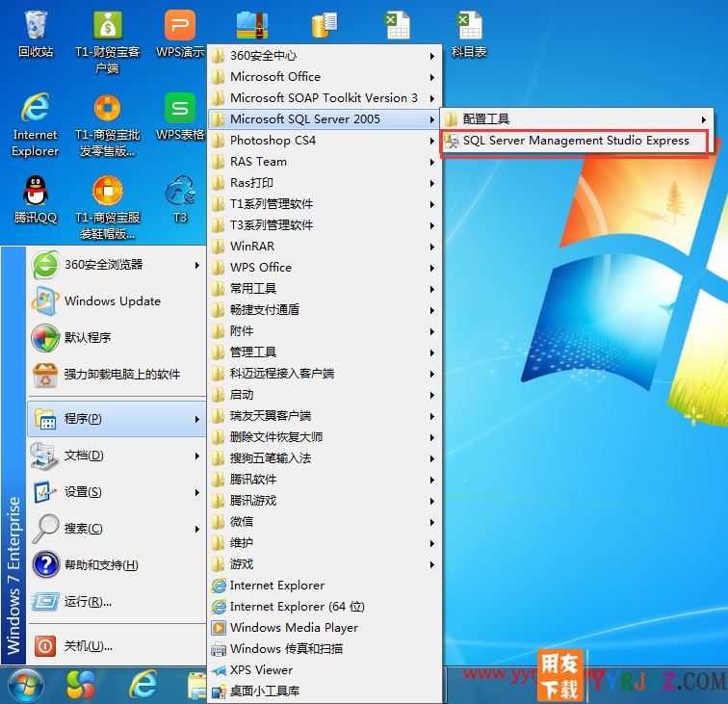
Task: Open 强力卸载电脑上的软件 entry
Action: pos(117,375)
